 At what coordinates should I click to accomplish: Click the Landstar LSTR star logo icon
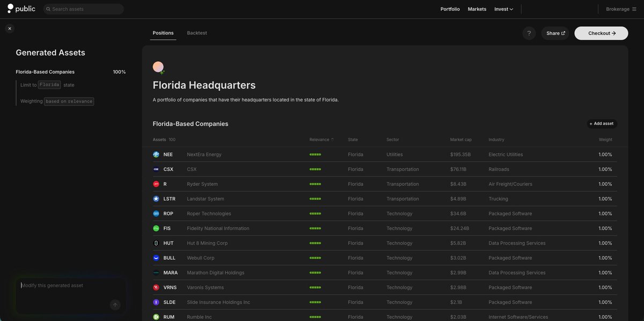tap(156, 199)
